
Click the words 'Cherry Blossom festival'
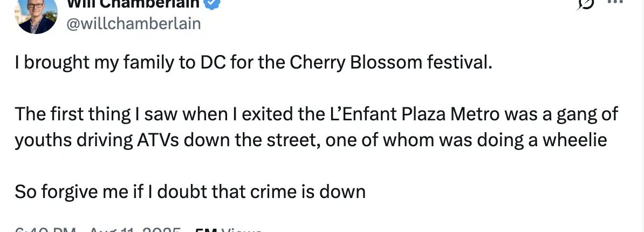[x=390, y=63]
